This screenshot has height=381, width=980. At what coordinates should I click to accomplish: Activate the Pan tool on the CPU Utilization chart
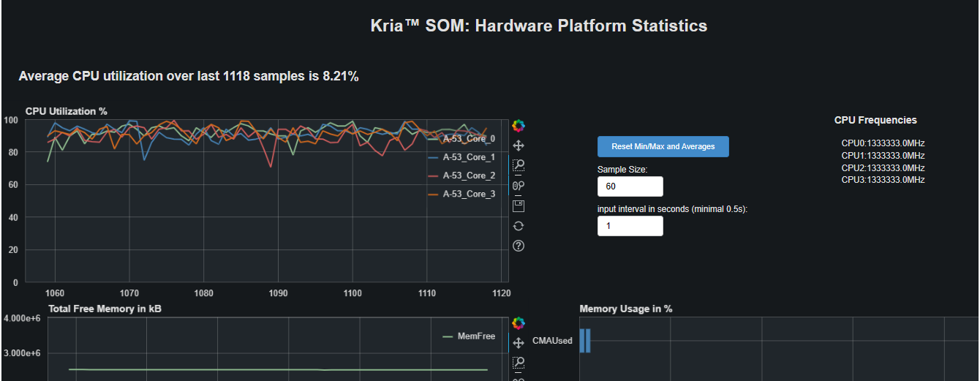pyautogui.click(x=519, y=146)
